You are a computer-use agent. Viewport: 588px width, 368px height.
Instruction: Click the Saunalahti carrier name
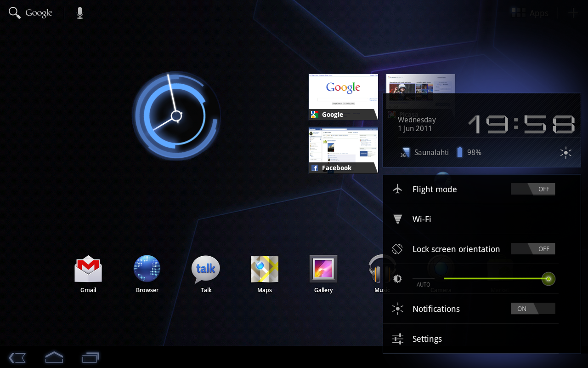click(431, 152)
